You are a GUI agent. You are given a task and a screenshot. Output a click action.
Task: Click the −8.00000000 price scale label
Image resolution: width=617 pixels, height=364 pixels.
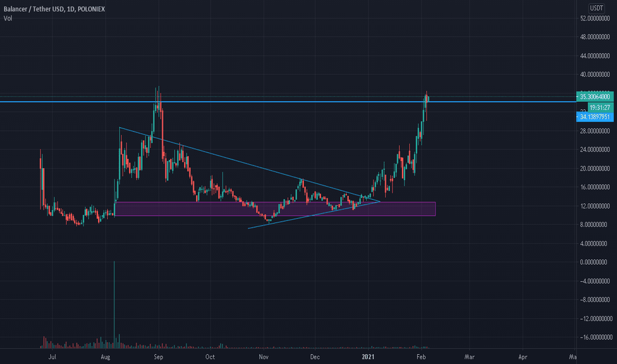594,300
